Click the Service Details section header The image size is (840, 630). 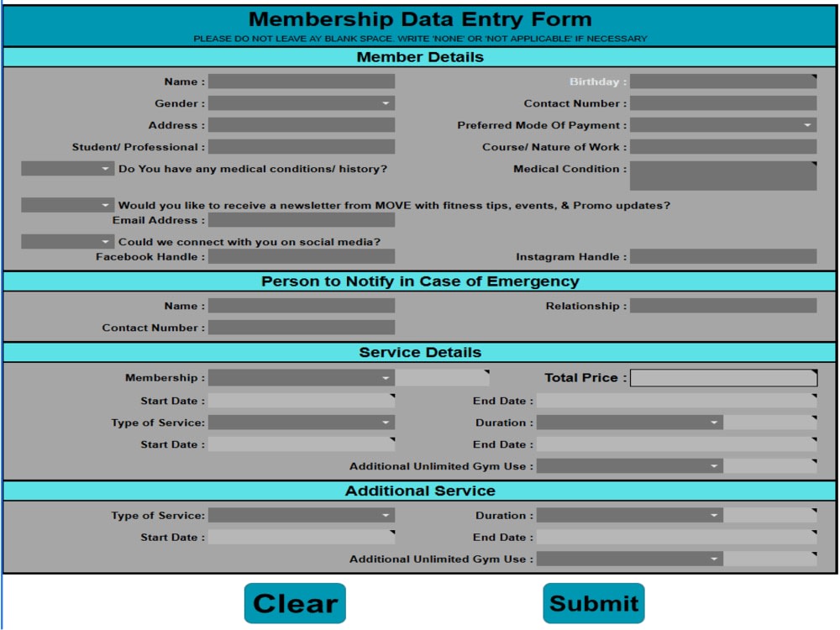(x=420, y=352)
